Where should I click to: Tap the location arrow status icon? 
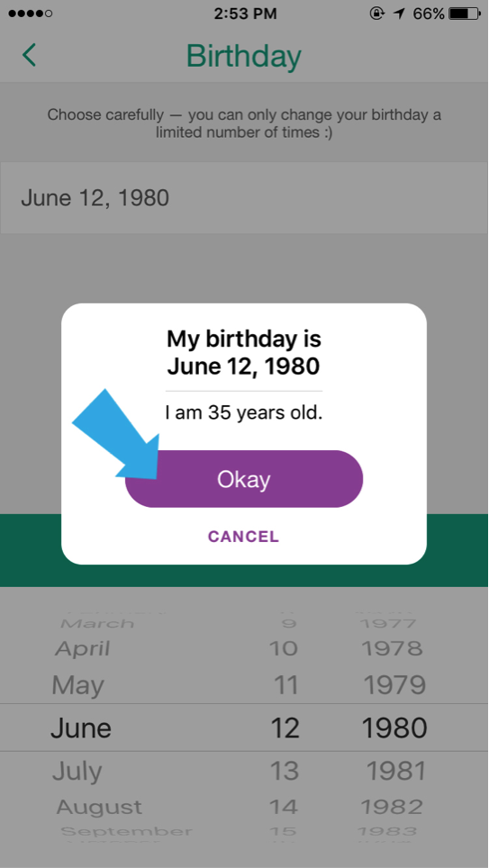(x=399, y=14)
